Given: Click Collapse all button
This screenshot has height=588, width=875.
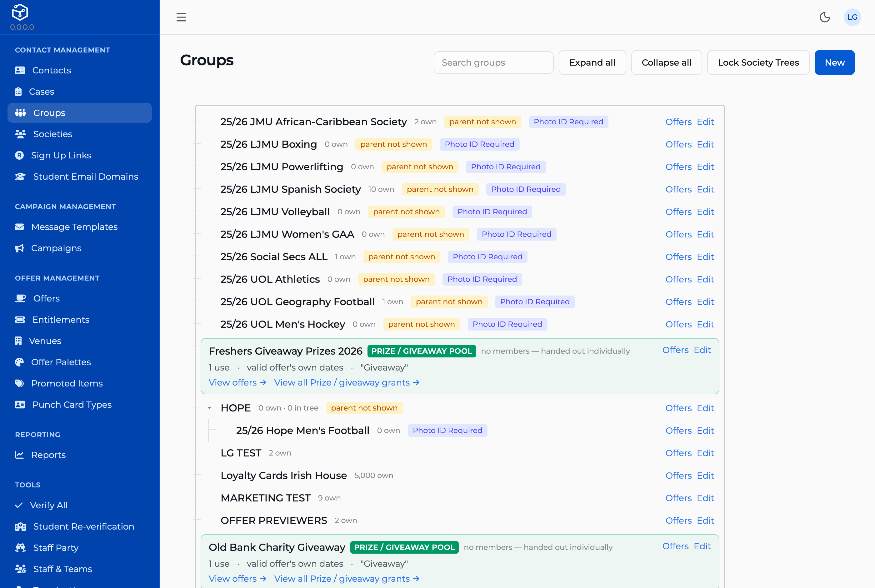Looking at the screenshot, I should [667, 62].
